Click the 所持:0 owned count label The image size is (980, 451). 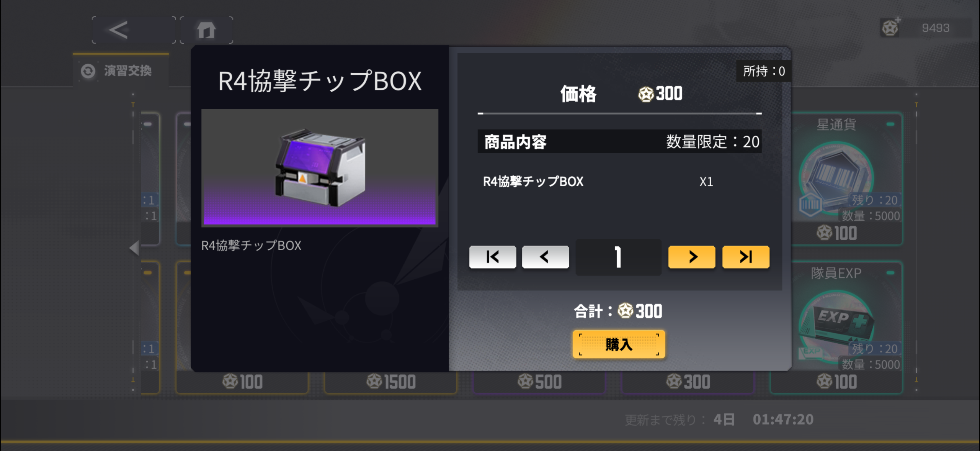(764, 71)
